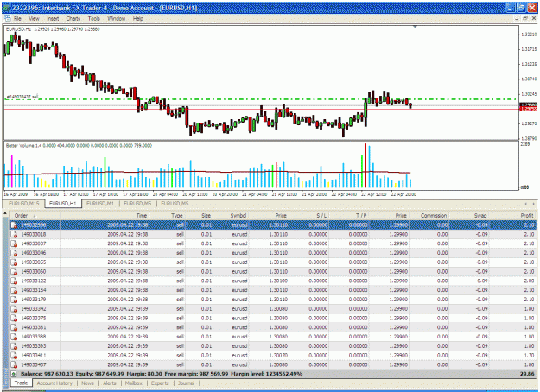The image size is (540, 392).
Task: Open the Account History tab
Action: click(x=54, y=383)
